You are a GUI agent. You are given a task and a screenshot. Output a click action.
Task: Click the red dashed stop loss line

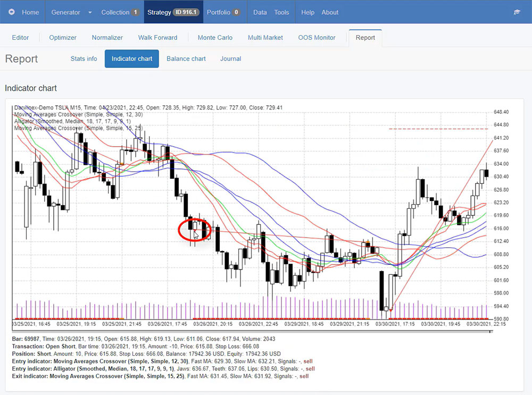click(x=438, y=129)
